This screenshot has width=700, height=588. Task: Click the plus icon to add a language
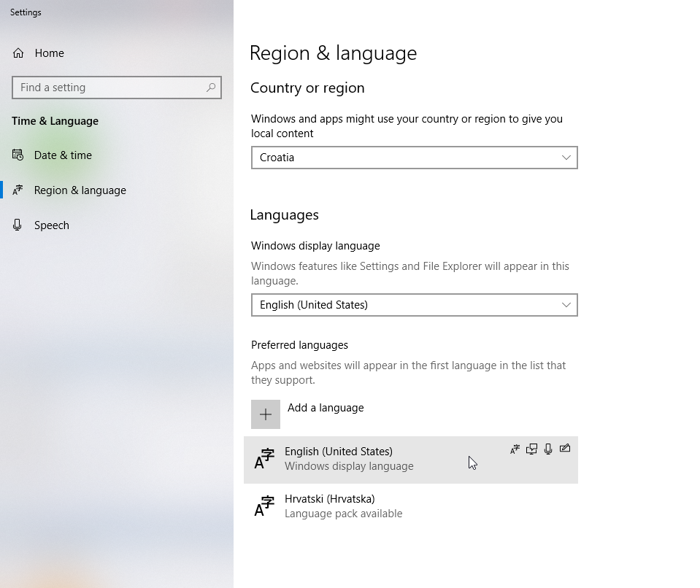click(266, 414)
